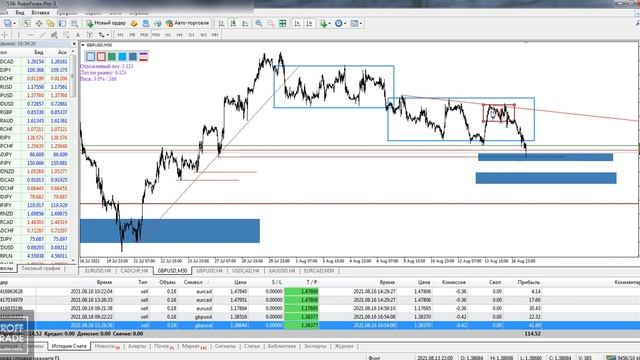Launch MetaEditor from the toolbar

pos(134,23)
